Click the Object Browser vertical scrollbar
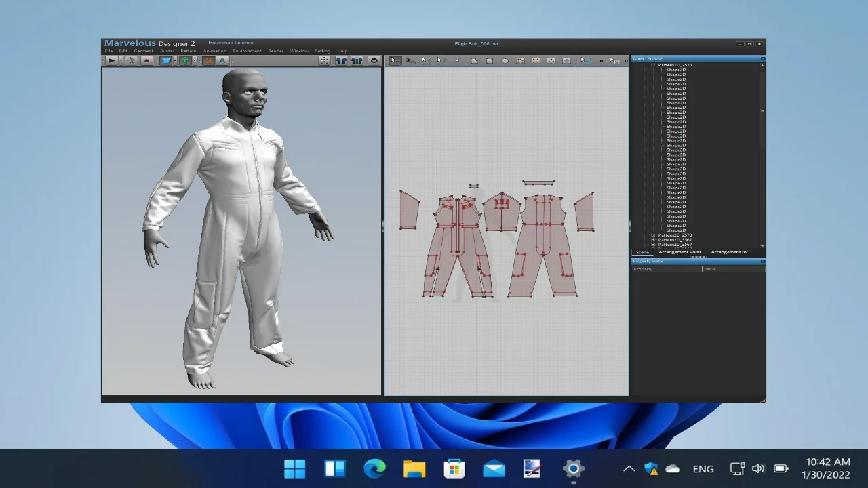 (x=763, y=156)
